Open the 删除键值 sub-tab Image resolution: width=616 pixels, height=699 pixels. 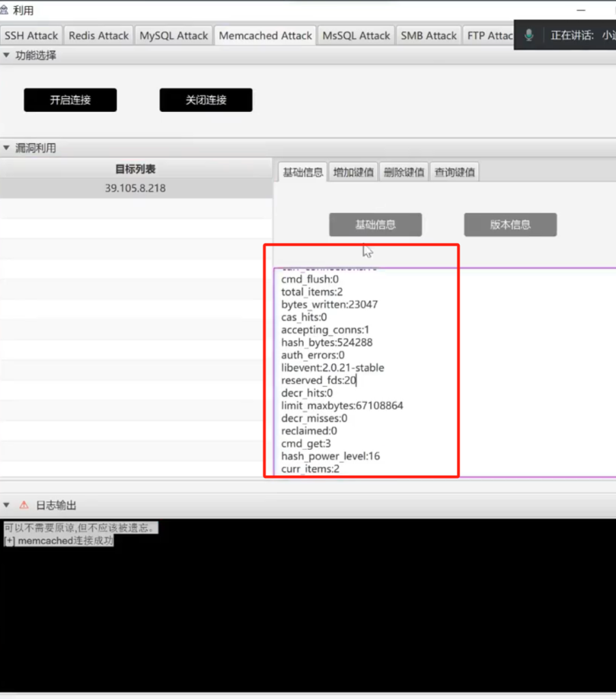(404, 172)
